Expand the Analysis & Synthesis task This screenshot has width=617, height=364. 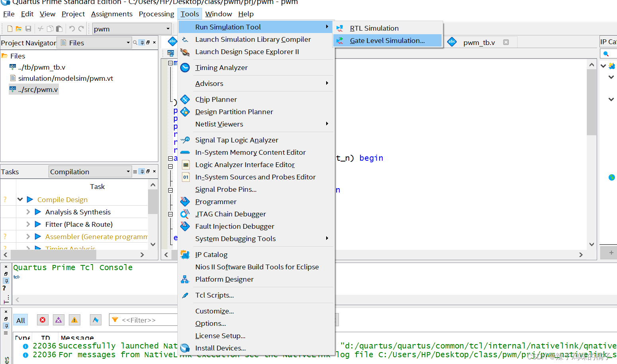28,212
